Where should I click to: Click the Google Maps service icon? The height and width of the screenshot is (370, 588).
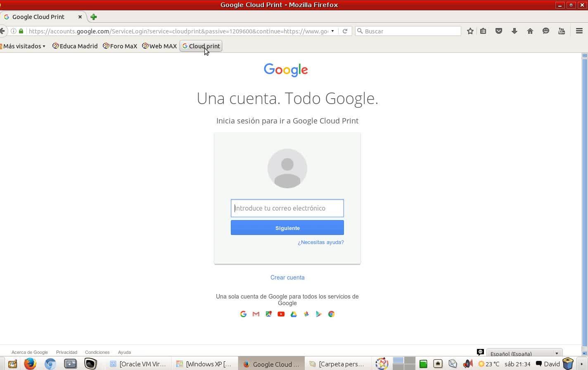coord(268,314)
